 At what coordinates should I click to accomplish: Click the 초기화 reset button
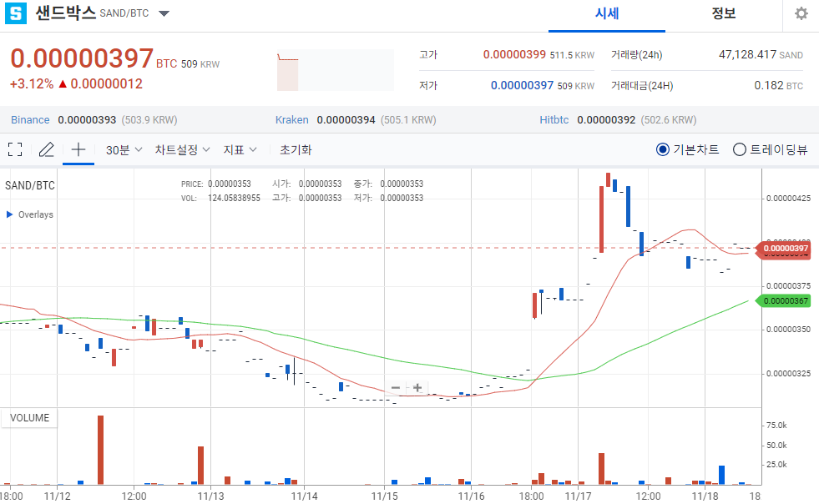click(296, 150)
